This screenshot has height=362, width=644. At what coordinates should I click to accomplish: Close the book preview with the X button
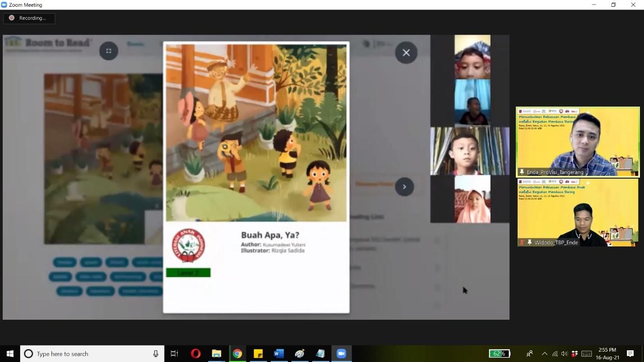[x=406, y=53]
